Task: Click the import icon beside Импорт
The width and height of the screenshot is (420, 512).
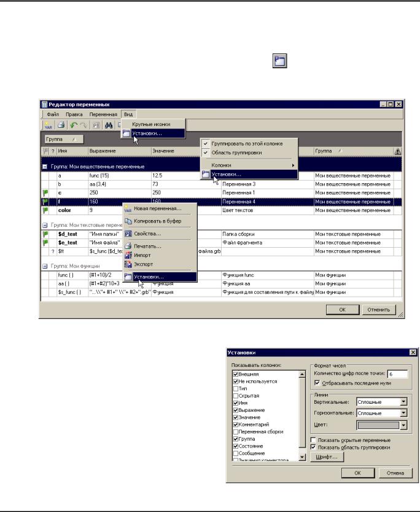Action: (x=128, y=255)
